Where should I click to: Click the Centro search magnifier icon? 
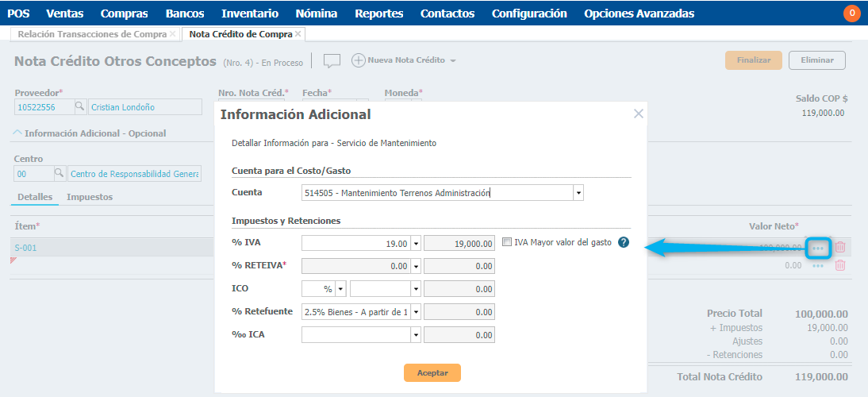click(59, 174)
